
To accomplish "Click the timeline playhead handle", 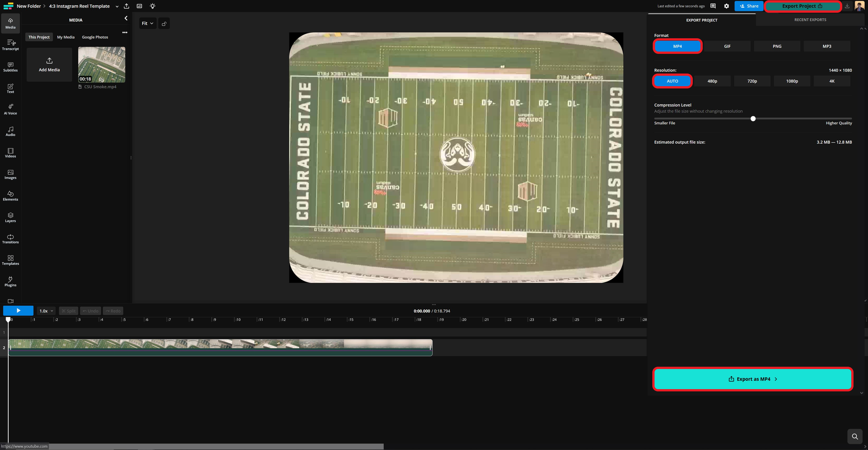I will point(8,319).
